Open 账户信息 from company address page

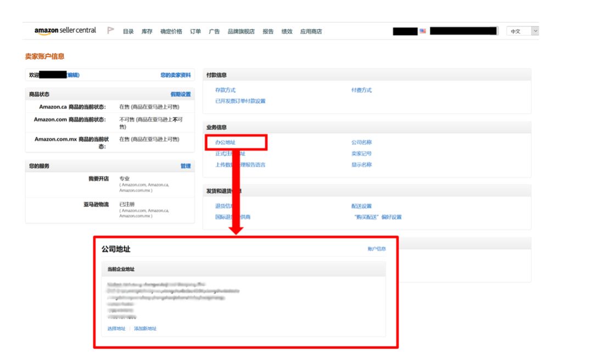pyautogui.click(x=377, y=248)
